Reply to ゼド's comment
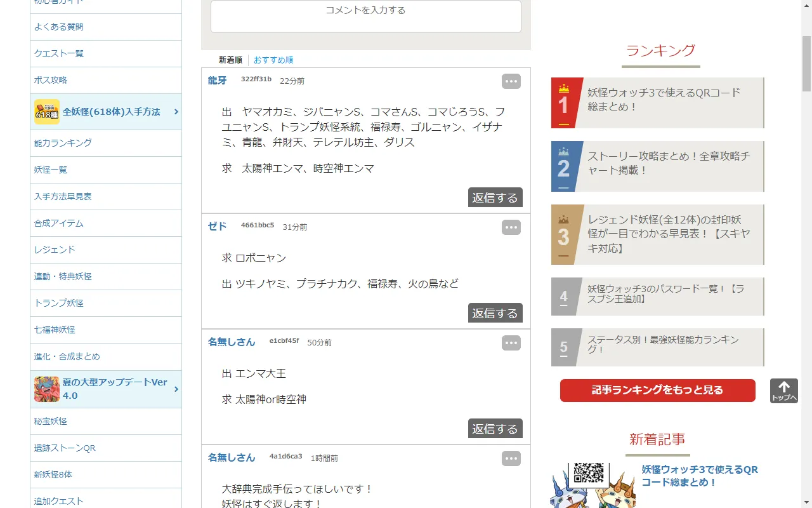 tap(495, 313)
